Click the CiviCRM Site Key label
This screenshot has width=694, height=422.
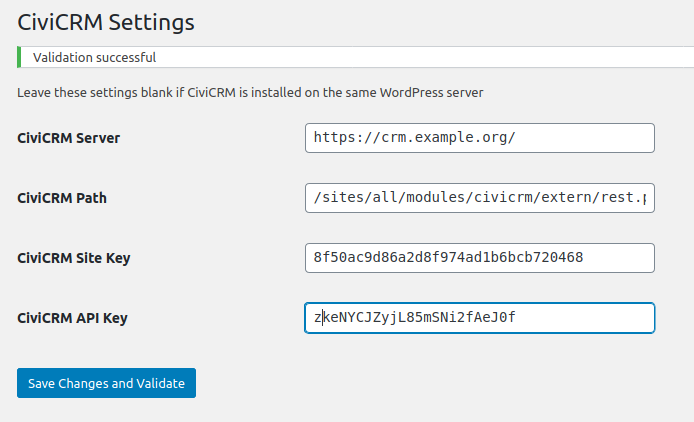click(x=74, y=258)
